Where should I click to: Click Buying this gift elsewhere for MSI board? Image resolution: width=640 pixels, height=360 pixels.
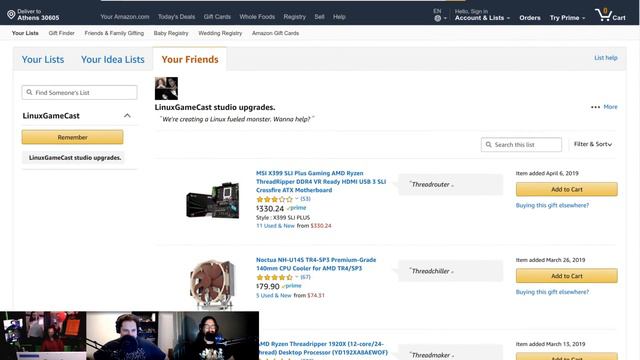[552, 205]
